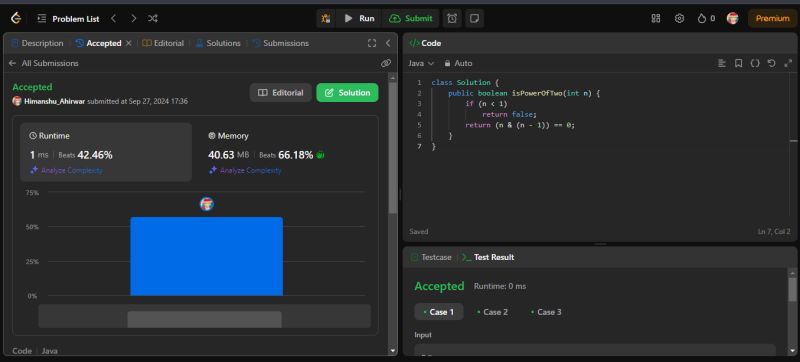The height and width of the screenshot is (362, 800).
Task: Click the 'Saved' status text
Action: coord(418,231)
